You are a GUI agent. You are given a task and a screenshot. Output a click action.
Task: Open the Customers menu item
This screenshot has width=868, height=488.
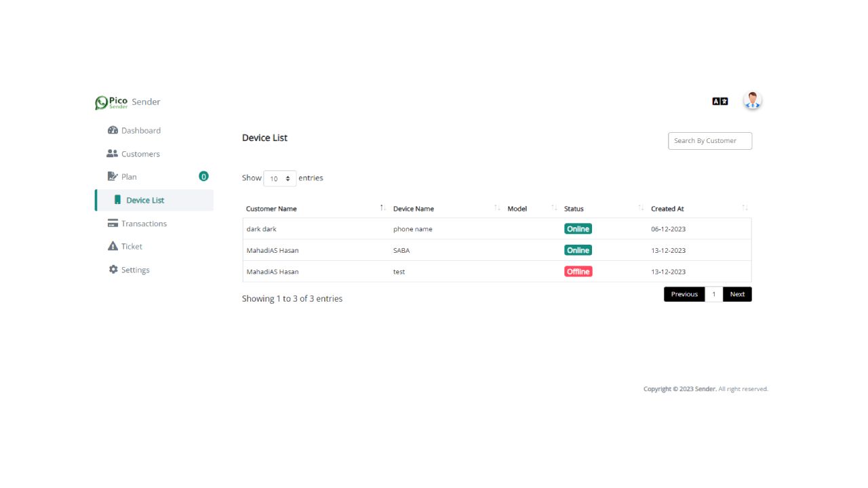pos(140,154)
